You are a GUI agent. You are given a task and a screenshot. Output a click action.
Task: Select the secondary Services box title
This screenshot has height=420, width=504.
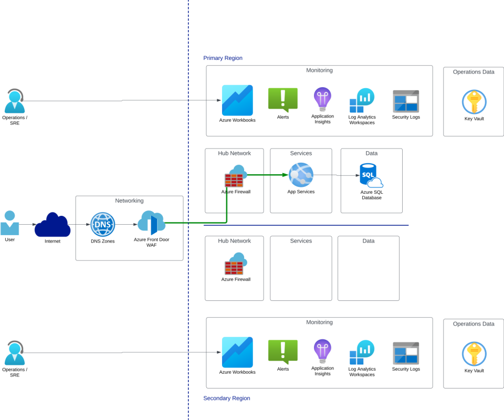click(x=301, y=240)
